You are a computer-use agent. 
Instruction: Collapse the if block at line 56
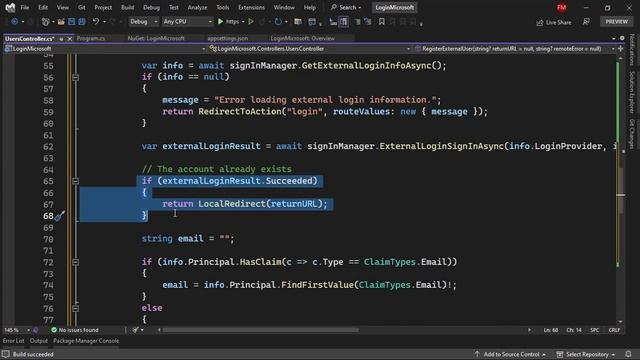click(x=76, y=77)
